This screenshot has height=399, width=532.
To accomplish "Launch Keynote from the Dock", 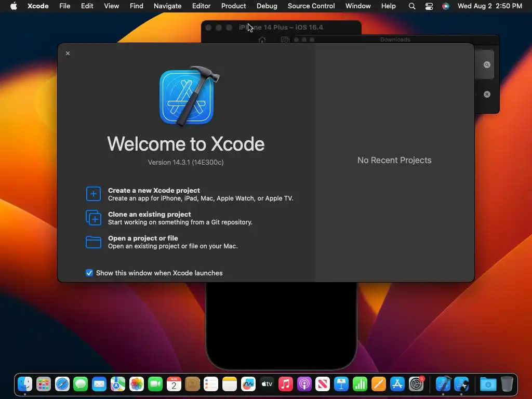I will point(341,384).
